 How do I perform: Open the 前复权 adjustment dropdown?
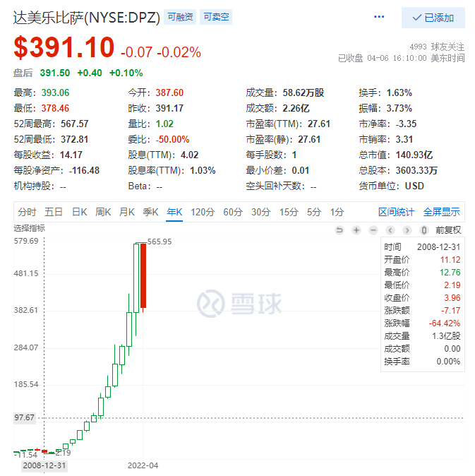coord(448,230)
